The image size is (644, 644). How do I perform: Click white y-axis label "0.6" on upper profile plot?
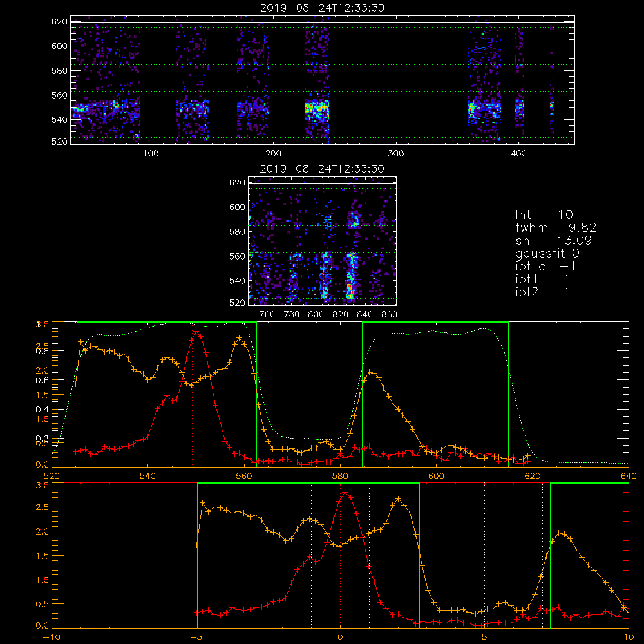(43, 381)
